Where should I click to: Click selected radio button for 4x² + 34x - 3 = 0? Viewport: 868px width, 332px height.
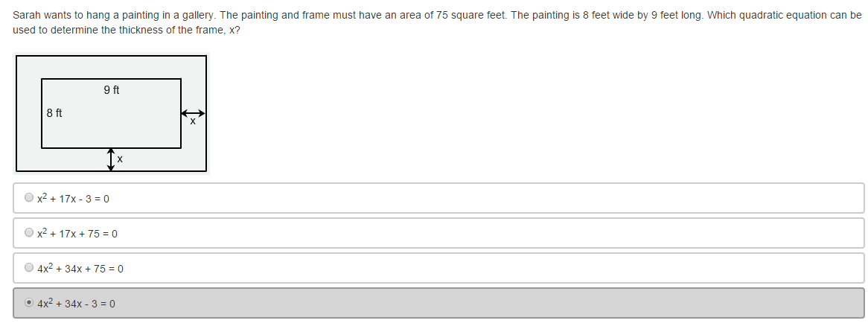[29, 303]
